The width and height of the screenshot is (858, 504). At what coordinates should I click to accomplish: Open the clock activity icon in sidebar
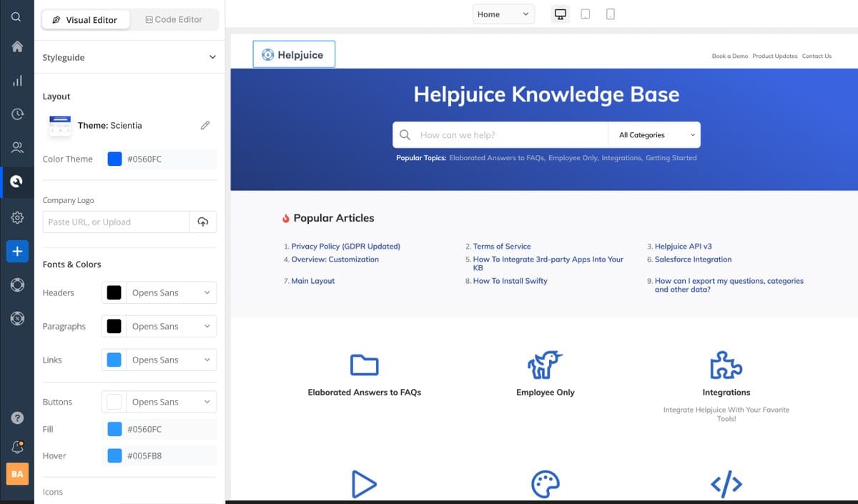point(16,114)
